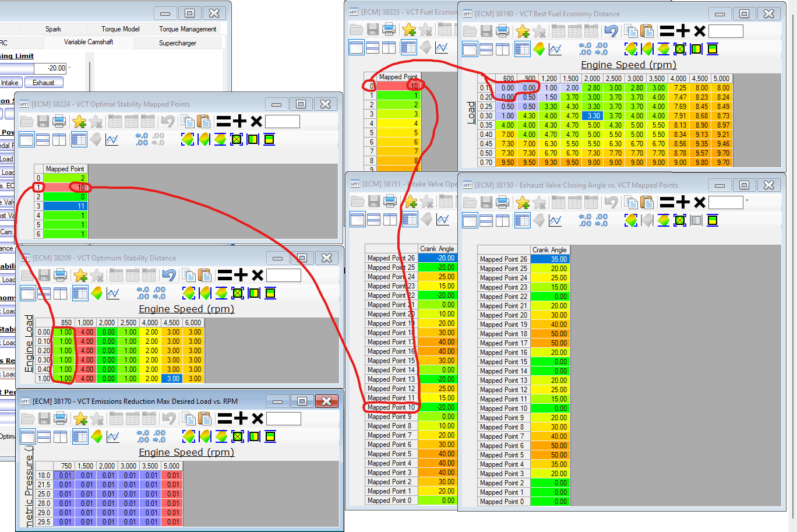Print the VCT Best Fuel Economy Distance table
Viewport: 797px width, 532px height.
click(502, 31)
